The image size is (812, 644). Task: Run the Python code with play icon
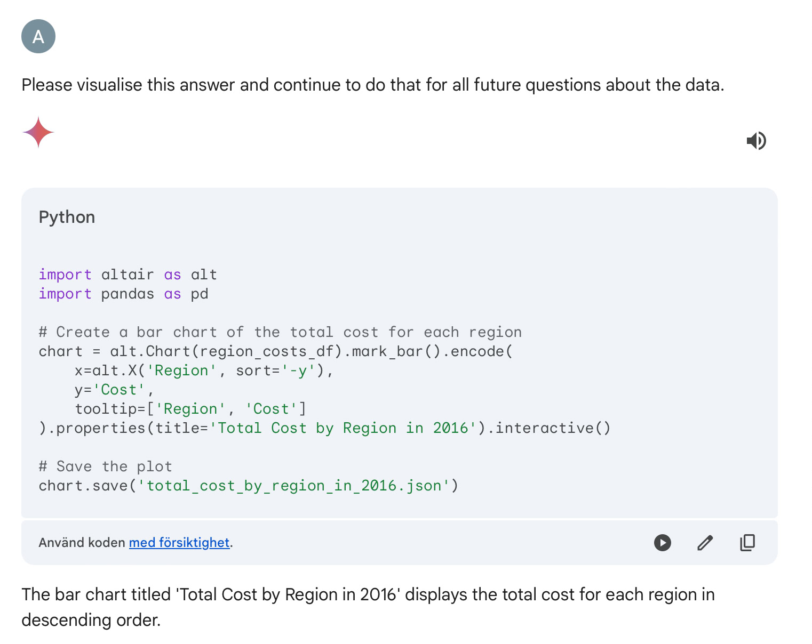[x=663, y=543]
